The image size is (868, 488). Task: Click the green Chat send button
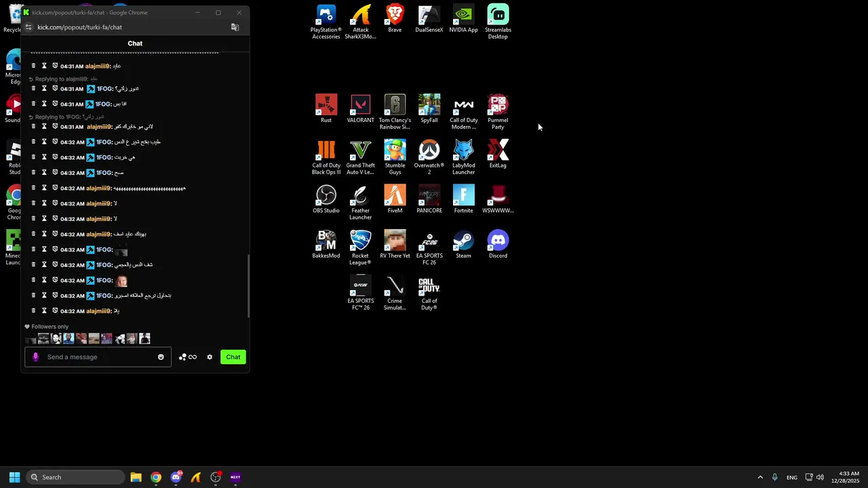233,357
